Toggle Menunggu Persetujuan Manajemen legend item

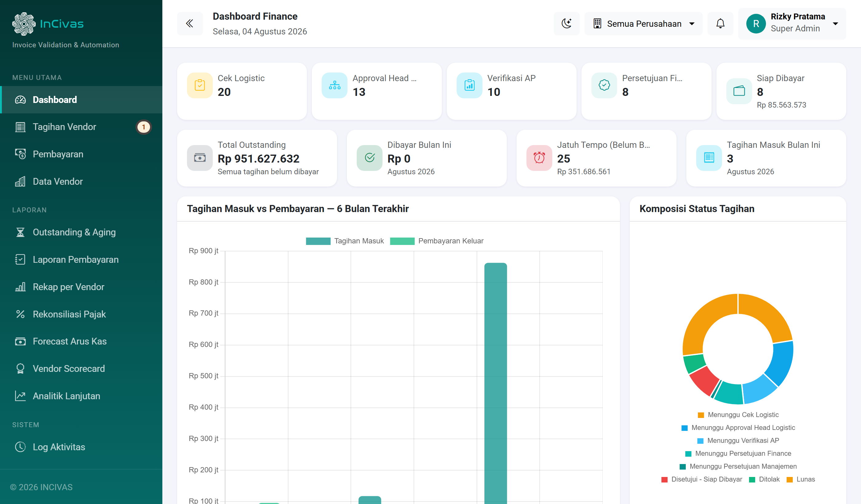click(x=738, y=467)
